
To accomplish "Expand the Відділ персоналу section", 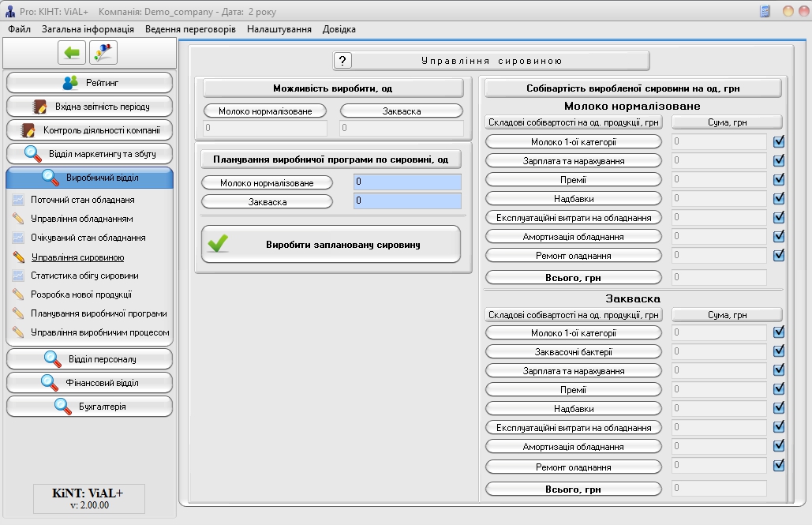I will [x=89, y=359].
